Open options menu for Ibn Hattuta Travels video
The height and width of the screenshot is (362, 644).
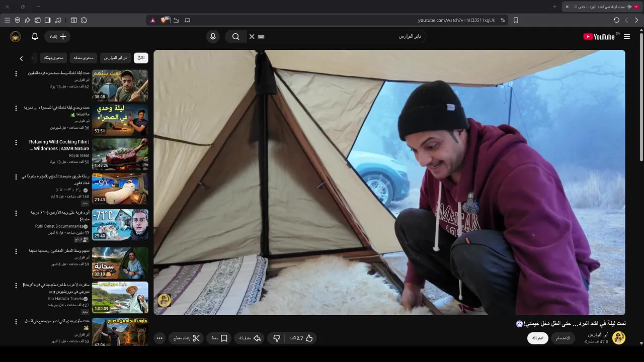pos(16,286)
